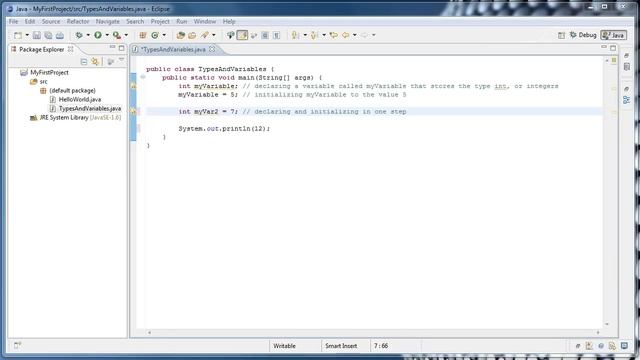Toggle Block Selection Mode button
This screenshot has width=640, height=360.
tap(265, 35)
